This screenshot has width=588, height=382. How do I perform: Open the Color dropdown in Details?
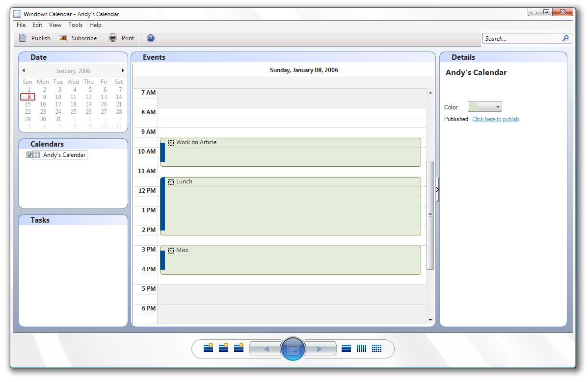click(484, 107)
